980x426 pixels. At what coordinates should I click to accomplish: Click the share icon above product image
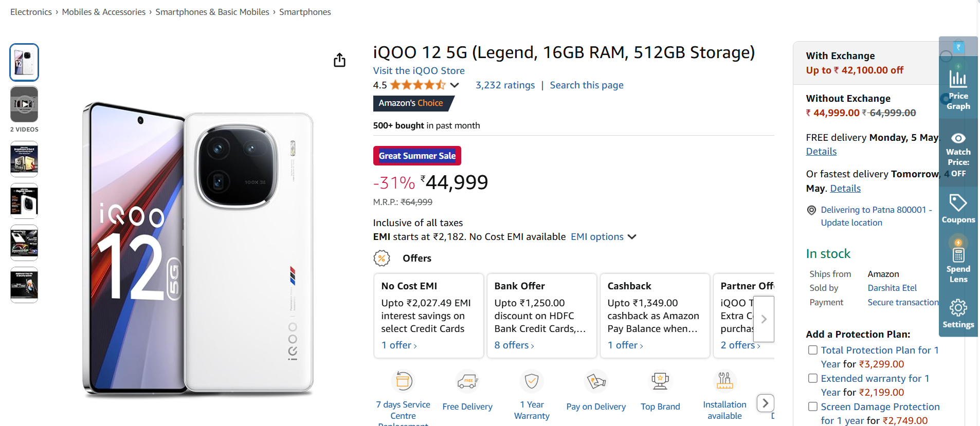(339, 60)
